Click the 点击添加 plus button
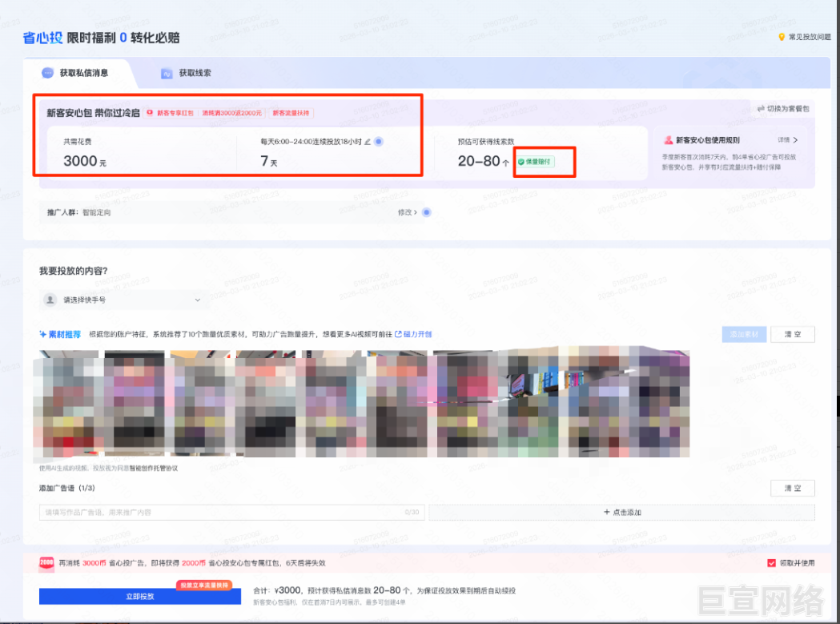This screenshot has width=840, height=624. (x=622, y=512)
